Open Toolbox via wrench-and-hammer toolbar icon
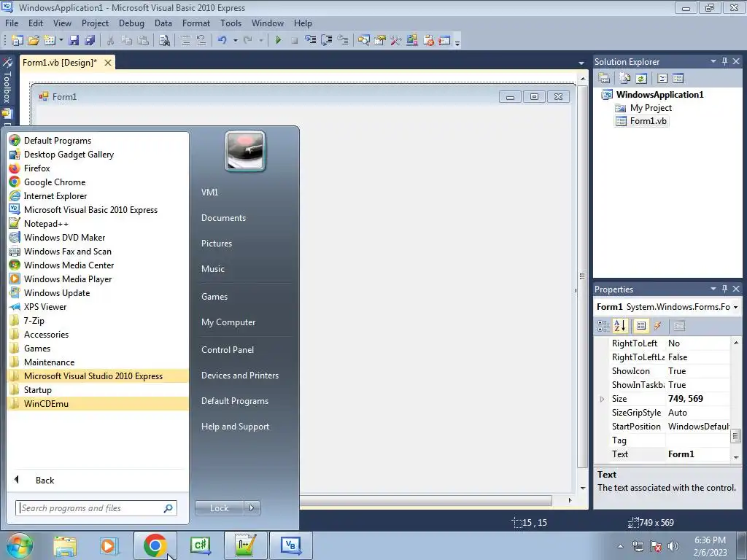The width and height of the screenshot is (747, 560). click(x=396, y=41)
